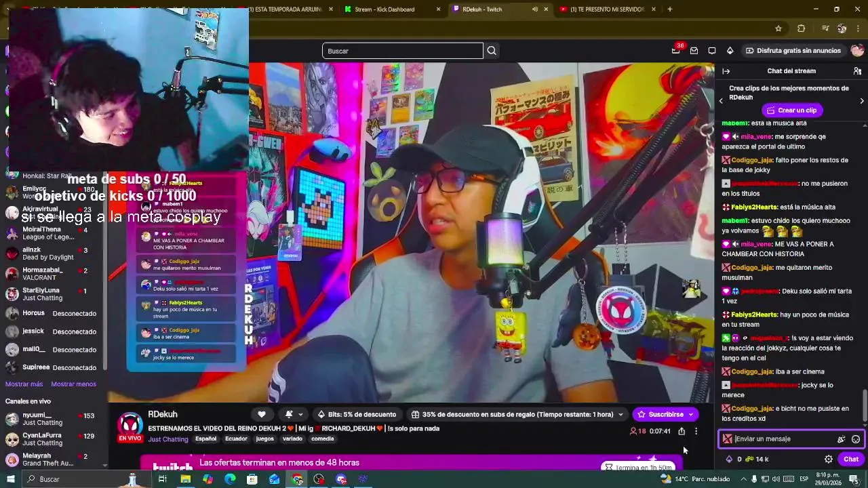Collapse the chat panel with arrow icon
The image size is (868, 488).
click(x=726, y=71)
